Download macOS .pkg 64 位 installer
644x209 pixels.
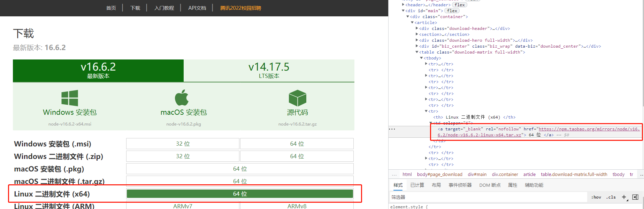click(240, 169)
